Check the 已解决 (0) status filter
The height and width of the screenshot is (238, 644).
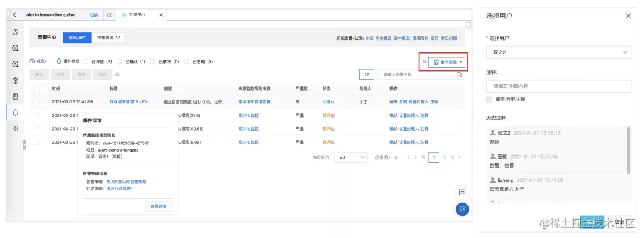[153, 61]
